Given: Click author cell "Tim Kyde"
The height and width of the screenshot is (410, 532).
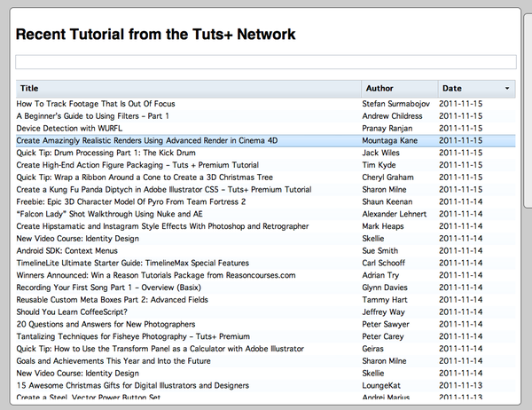Looking at the screenshot, I should pos(379,165).
